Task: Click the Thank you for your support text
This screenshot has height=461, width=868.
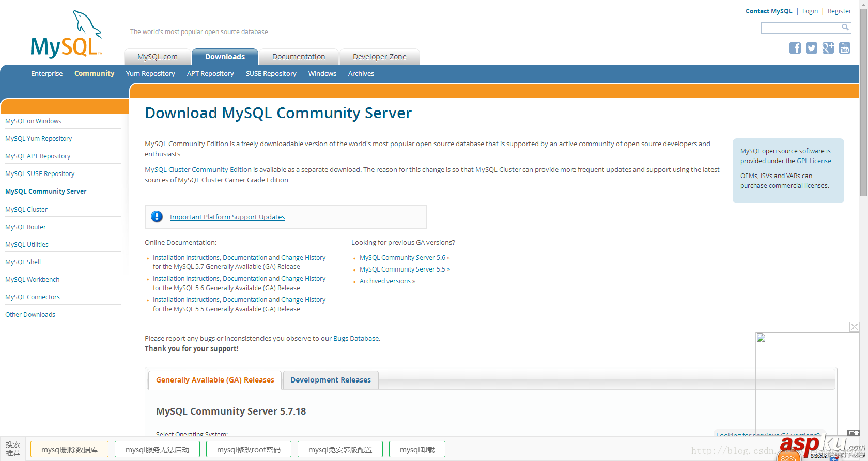Action: tap(192, 349)
